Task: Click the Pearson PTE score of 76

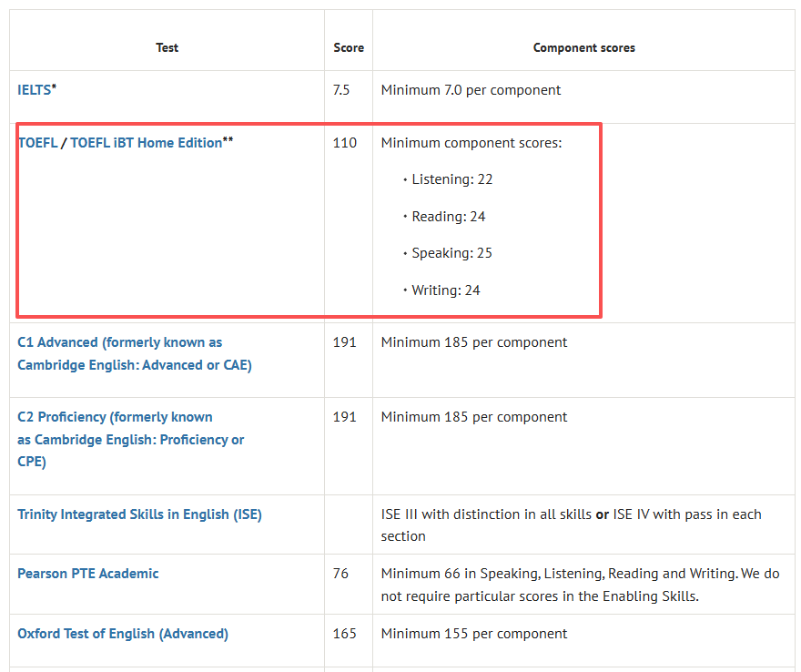Action: 341,574
